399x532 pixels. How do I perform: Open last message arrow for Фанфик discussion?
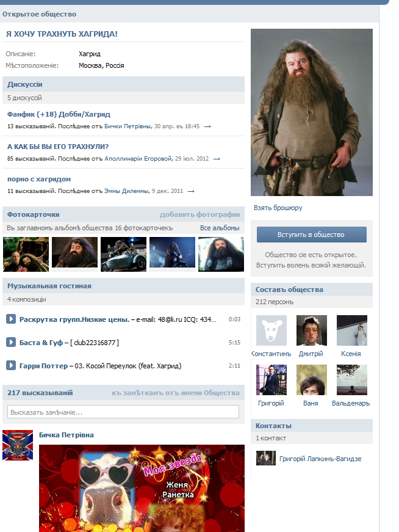coord(207,126)
